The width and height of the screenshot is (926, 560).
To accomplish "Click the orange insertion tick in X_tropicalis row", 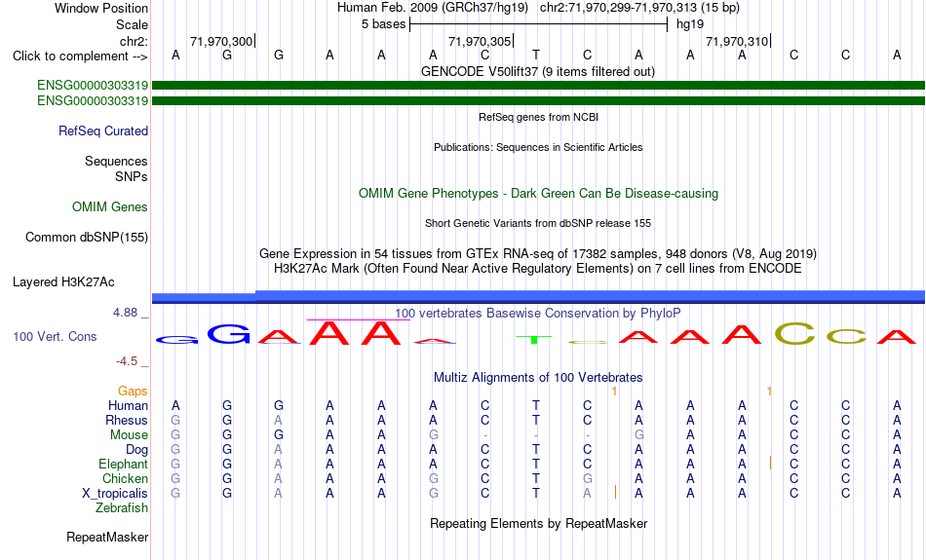I will point(615,492).
